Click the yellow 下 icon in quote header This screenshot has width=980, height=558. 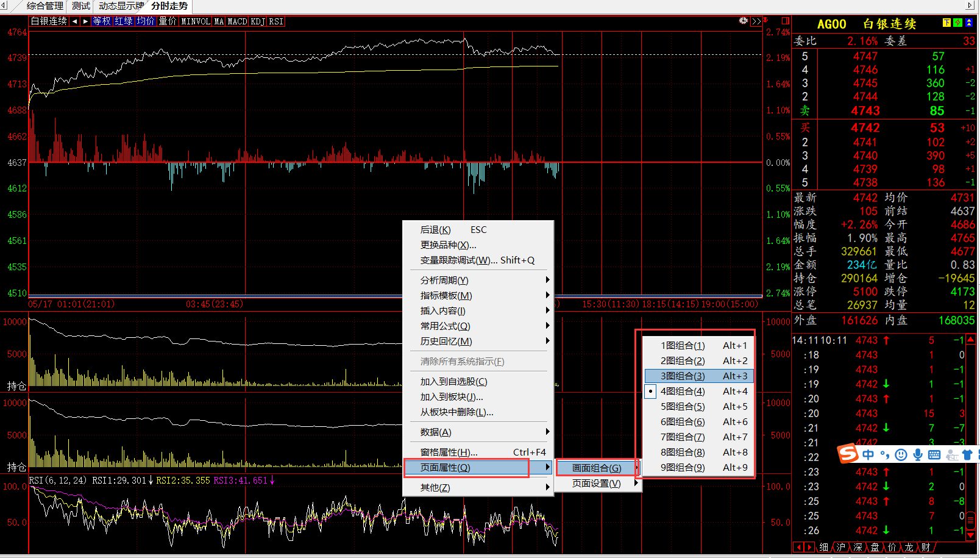[x=946, y=23]
